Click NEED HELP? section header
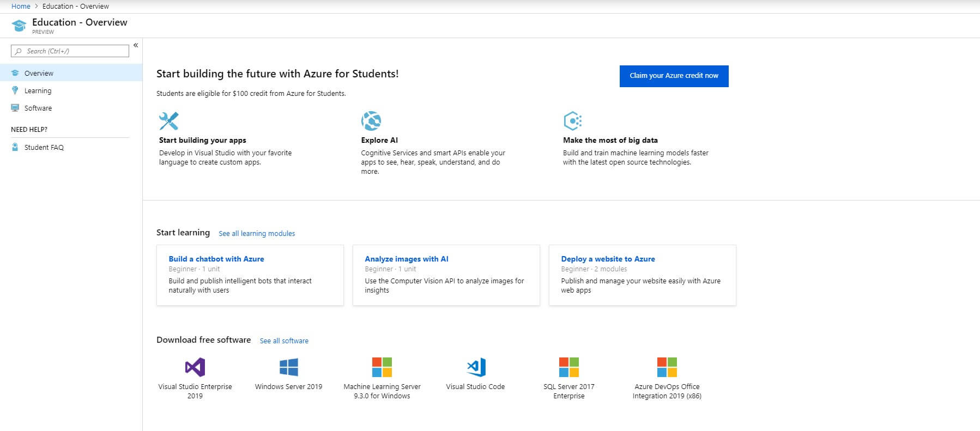980x431 pixels. (x=29, y=130)
